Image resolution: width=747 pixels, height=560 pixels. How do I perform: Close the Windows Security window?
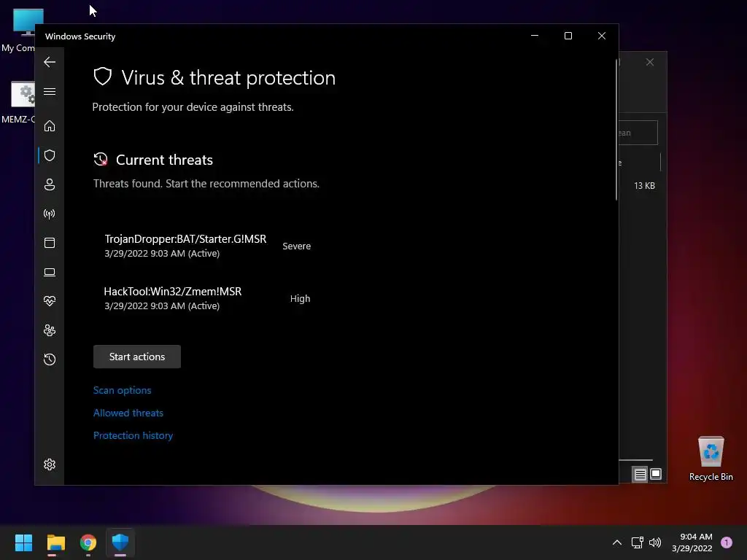(x=602, y=36)
